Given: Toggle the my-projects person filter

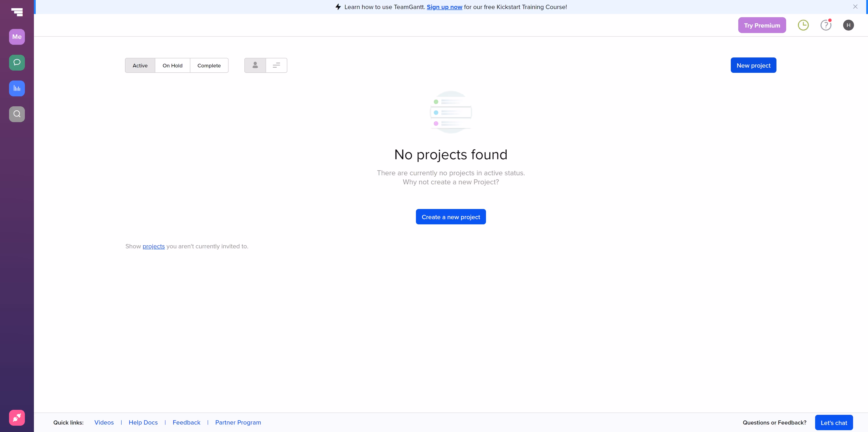Looking at the screenshot, I should (x=255, y=65).
